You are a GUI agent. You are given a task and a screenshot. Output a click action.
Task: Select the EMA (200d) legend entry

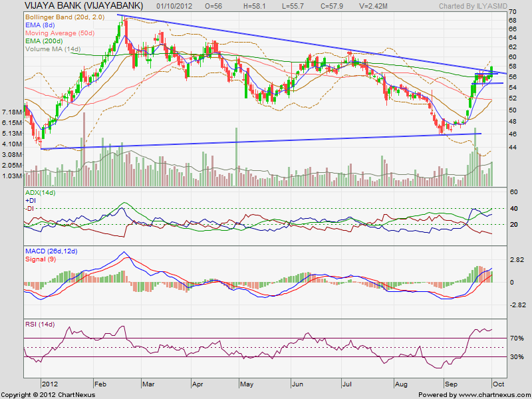44,41
